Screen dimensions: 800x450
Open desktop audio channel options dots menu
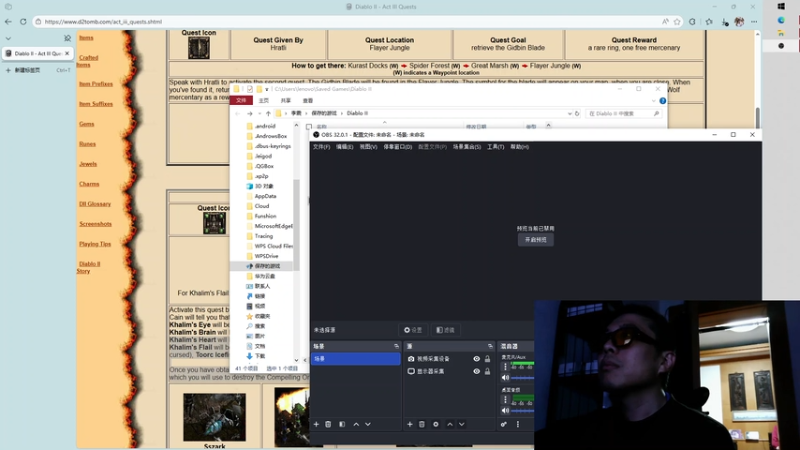pyautogui.click(x=506, y=399)
